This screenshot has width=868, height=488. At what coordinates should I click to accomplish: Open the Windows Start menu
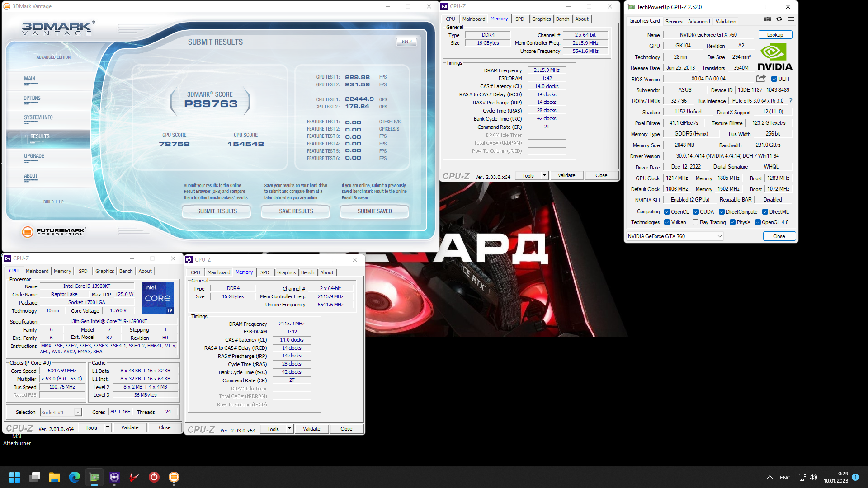pyautogui.click(x=14, y=477)
